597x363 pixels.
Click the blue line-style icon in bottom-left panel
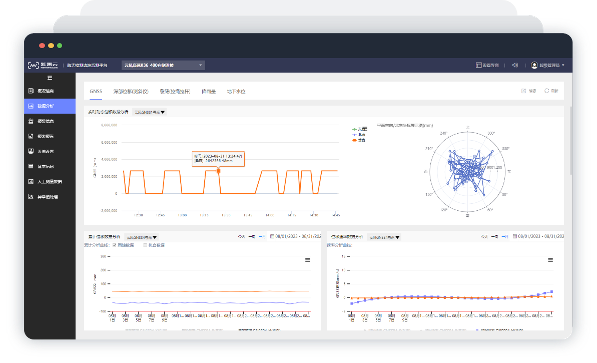[261, 237]
